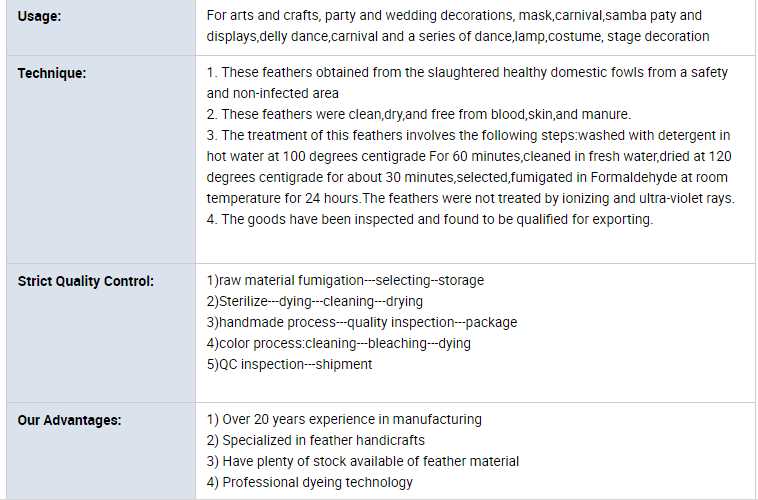This screenshot has height=500, width=758.
Task: Click the "For arts and crafts" usage line
Action: coord(454,16)
